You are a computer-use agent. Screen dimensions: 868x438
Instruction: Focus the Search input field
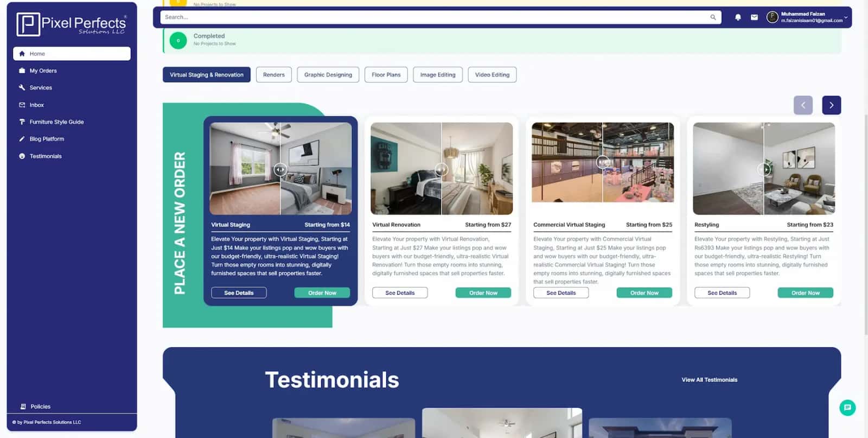click(434, 17)
